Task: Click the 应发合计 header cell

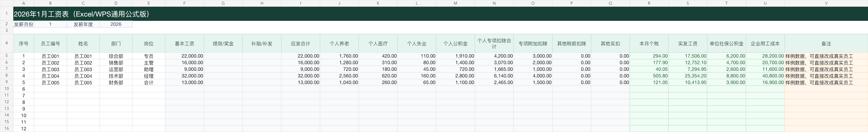Action: [300, 43]
